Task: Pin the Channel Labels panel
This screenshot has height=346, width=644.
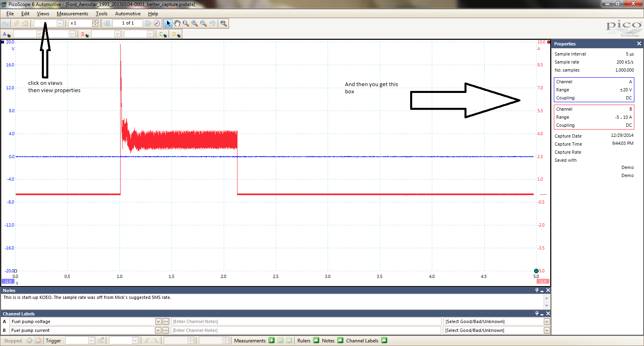Action: pyautogui.click(x=537, y=313)
